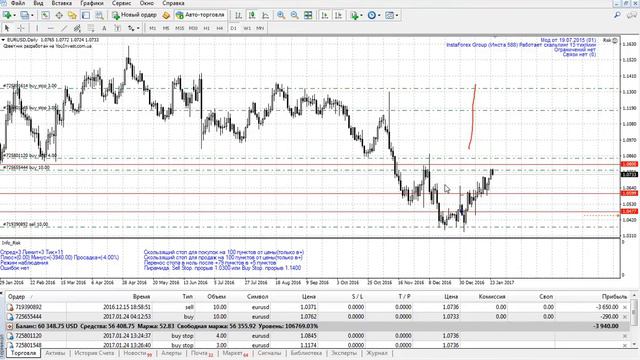Switch to M5 timeframe
This screenshot has width=640, height=360.
(166, 28)
